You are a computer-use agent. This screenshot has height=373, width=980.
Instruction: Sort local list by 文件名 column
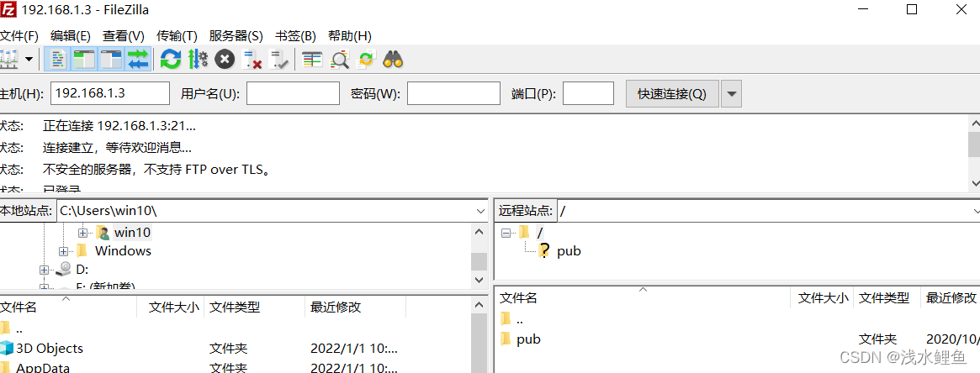click(68, 307)
